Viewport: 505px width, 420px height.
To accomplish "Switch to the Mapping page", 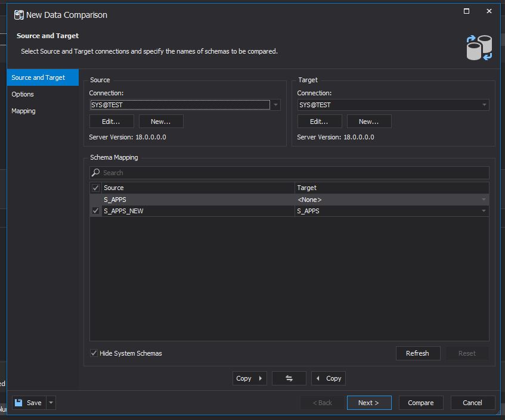I will [x=23, y=111].
